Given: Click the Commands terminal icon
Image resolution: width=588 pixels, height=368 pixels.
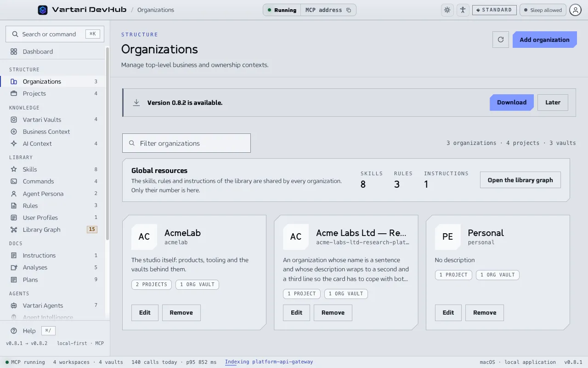Looking at the screenshot, I should pos(14,181).
